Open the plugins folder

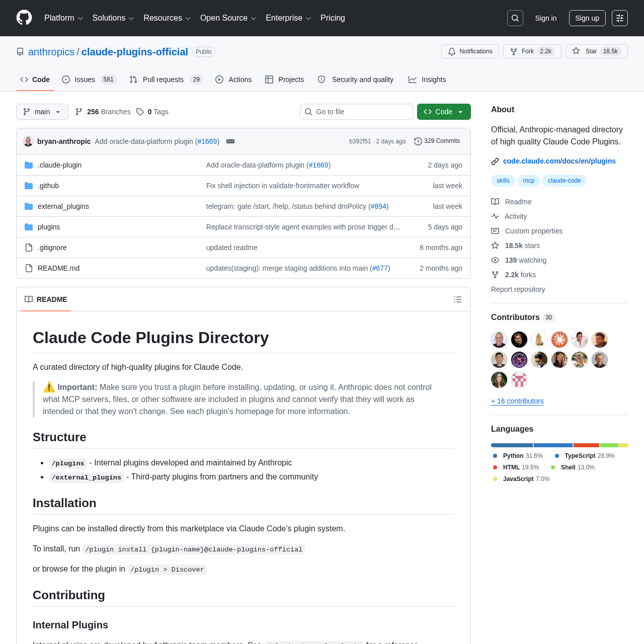49,227
